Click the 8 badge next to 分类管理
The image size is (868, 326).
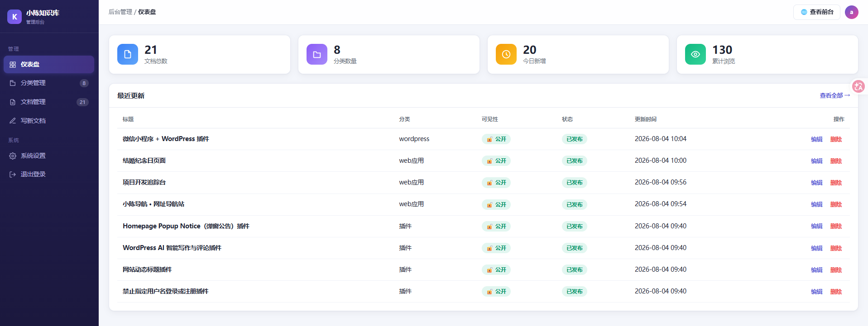click(x=84, y=83)
